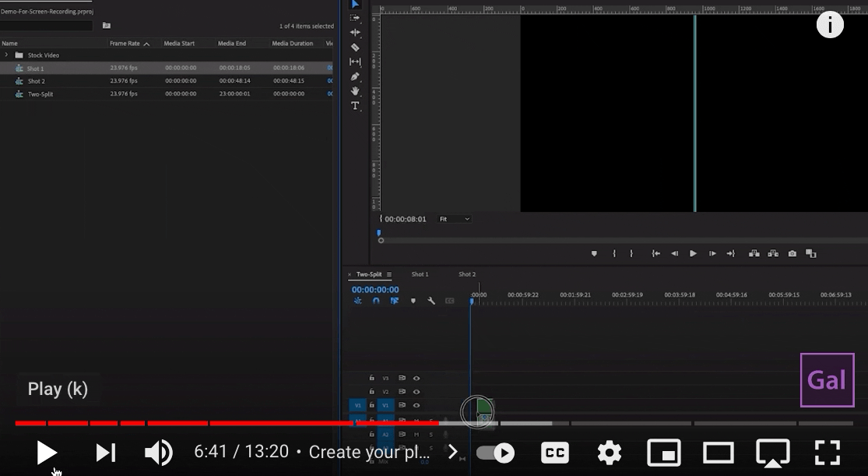Click the Name column header

(x=9, y=43)
